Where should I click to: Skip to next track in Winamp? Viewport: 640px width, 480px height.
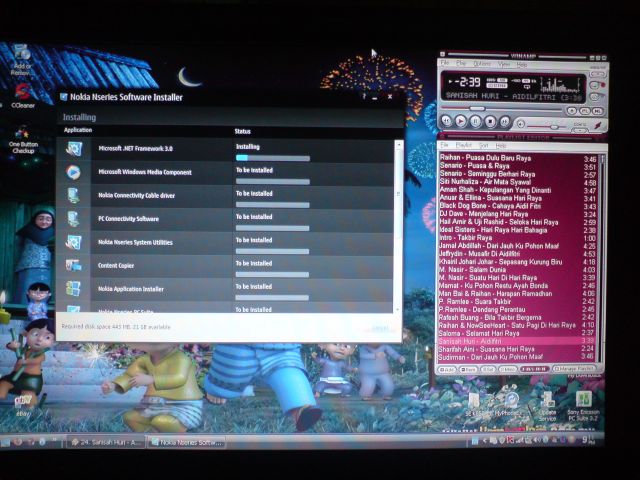(x=505, y=121)
